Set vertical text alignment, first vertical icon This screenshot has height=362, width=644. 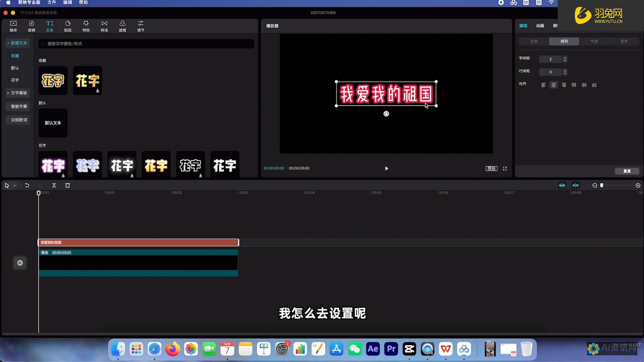pyautogui.click(x=574, y=85)
